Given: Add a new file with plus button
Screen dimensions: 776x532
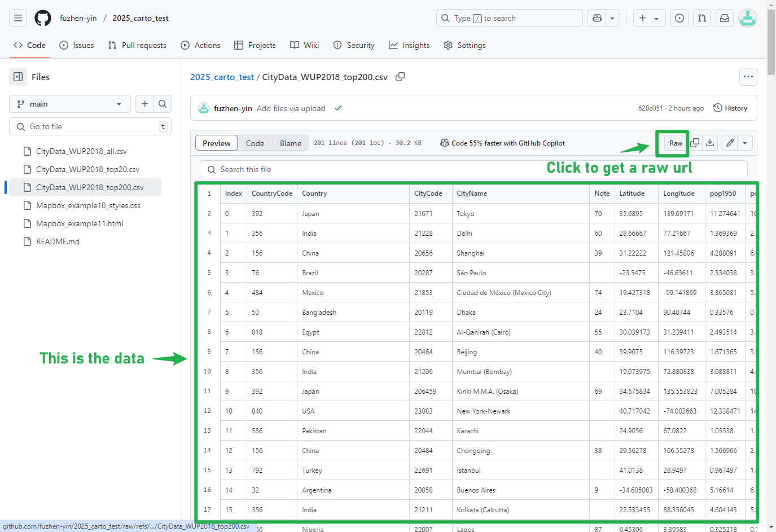Looking at the screenshot, I should tap(145, 104).
